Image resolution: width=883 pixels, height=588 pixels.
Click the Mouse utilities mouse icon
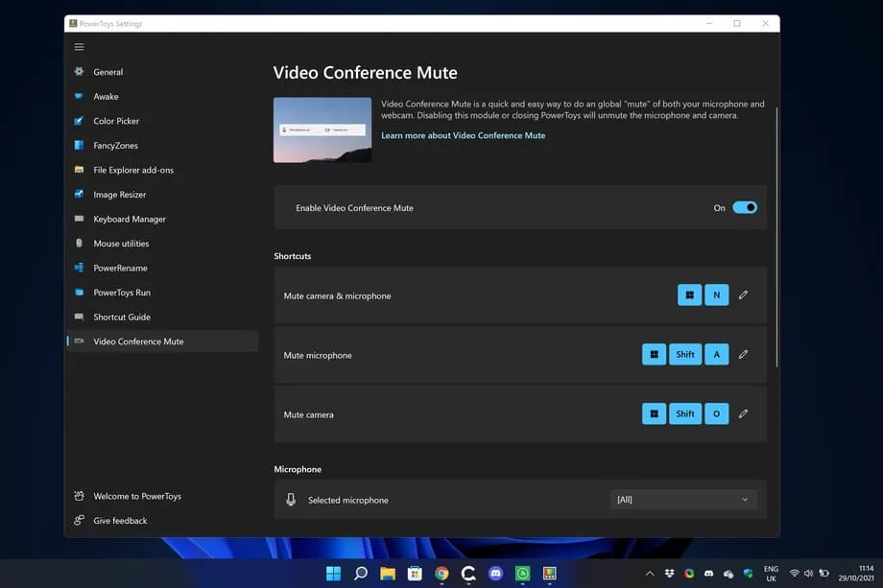coord(79,243)
